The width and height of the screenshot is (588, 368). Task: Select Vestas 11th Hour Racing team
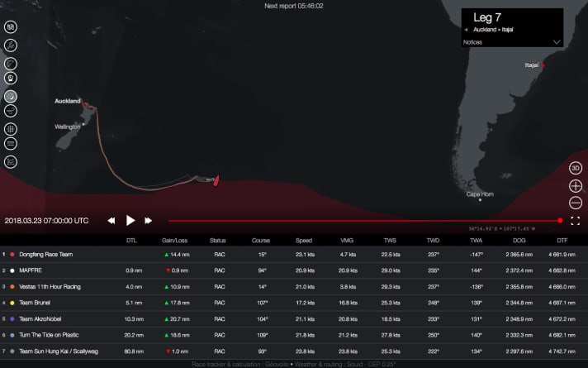point(50,287)
